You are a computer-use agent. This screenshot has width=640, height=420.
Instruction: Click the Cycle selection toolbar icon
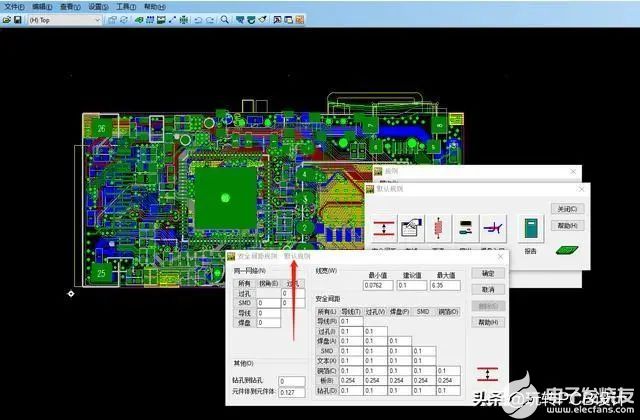tap(124, 20)
